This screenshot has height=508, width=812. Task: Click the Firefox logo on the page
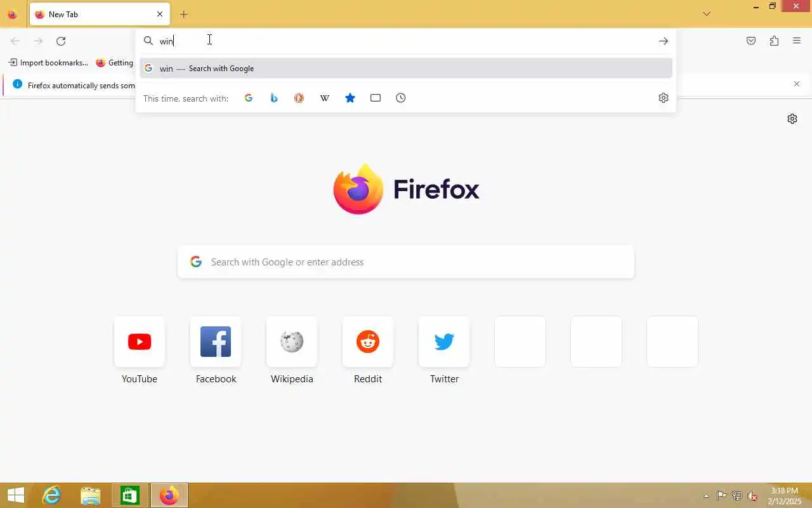pyautogui.click(x=406, y=189)
